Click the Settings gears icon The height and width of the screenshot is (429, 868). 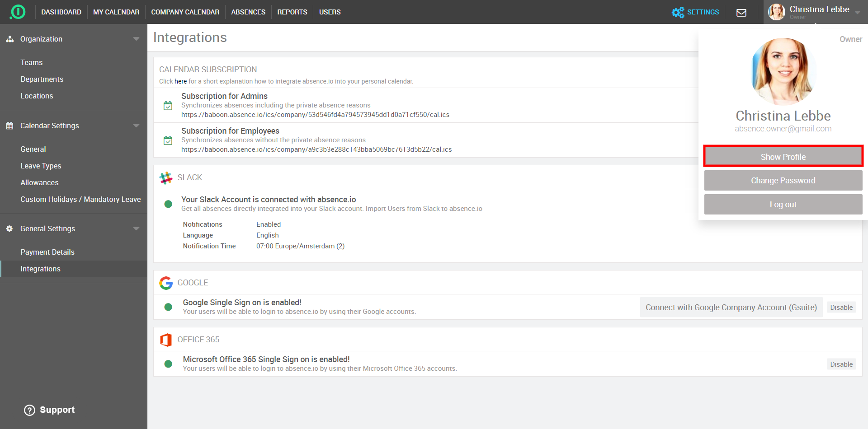(678, 12)
